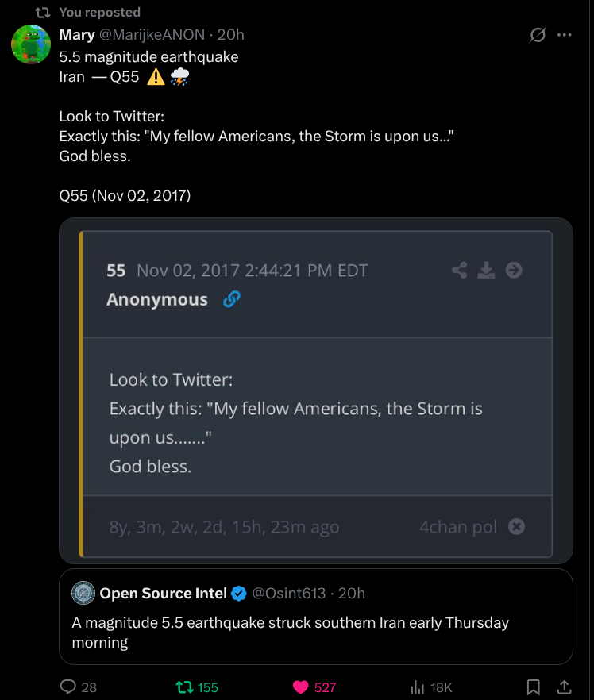594x700 pixels.
Task: View post analytics showing 18K views
Action: pos(418,687)
